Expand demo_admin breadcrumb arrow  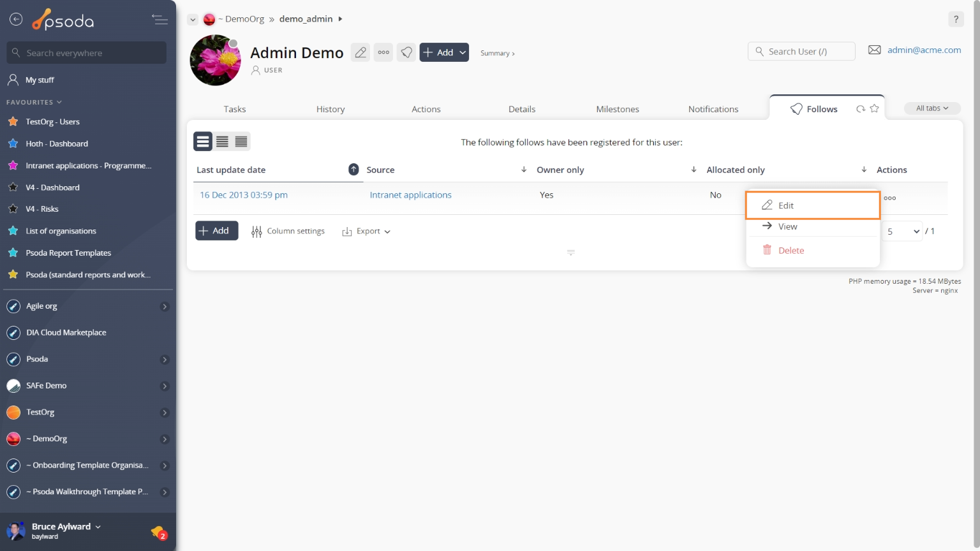(340, 19)
